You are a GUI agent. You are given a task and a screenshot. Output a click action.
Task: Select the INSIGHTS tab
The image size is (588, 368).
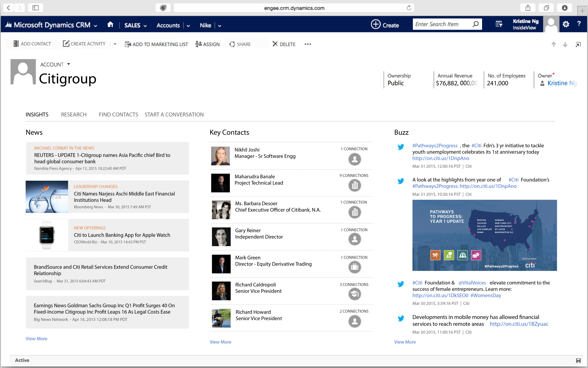(x=37, y=115)
